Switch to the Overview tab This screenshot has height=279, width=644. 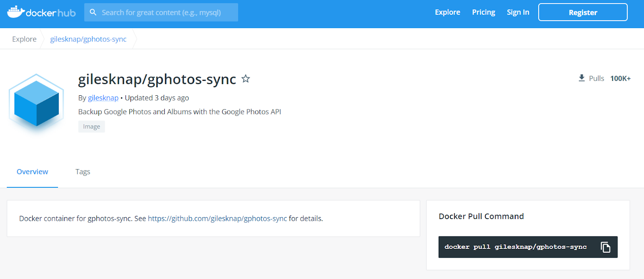pos(32,172)
